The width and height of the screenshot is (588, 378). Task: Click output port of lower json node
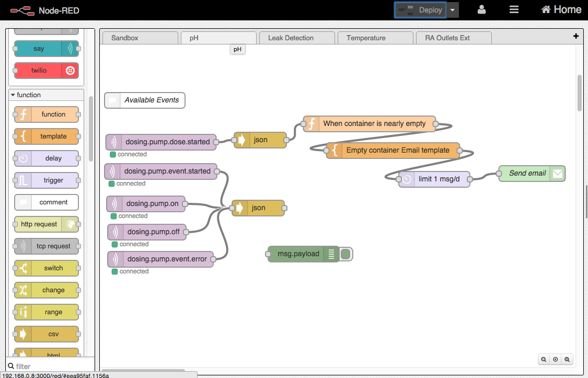(x=284, y=208)
